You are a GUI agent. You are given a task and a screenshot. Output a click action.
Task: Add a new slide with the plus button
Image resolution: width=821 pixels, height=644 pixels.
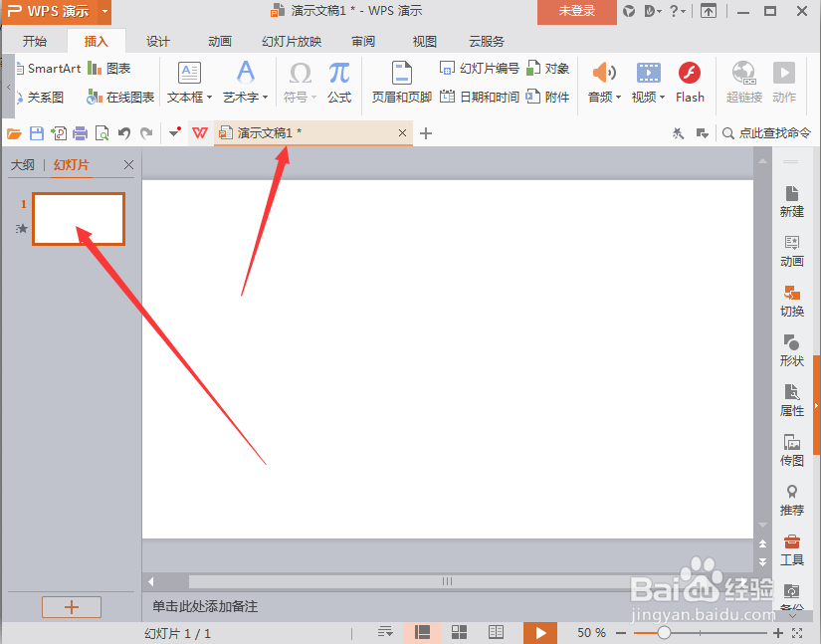click(x=72, y=607)
